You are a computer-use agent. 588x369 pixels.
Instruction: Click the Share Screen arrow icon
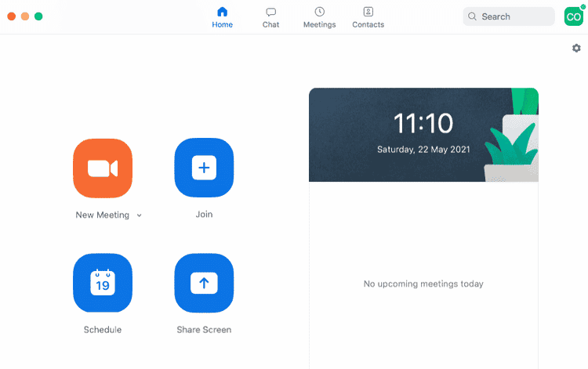[x=204, y=283]
